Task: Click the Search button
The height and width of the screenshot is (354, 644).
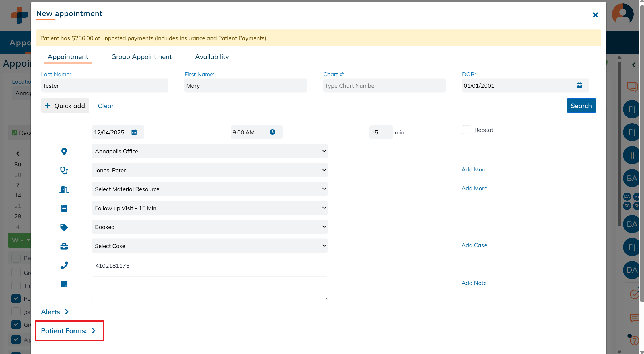Action: pyautogui.click(x=581, y=106)
